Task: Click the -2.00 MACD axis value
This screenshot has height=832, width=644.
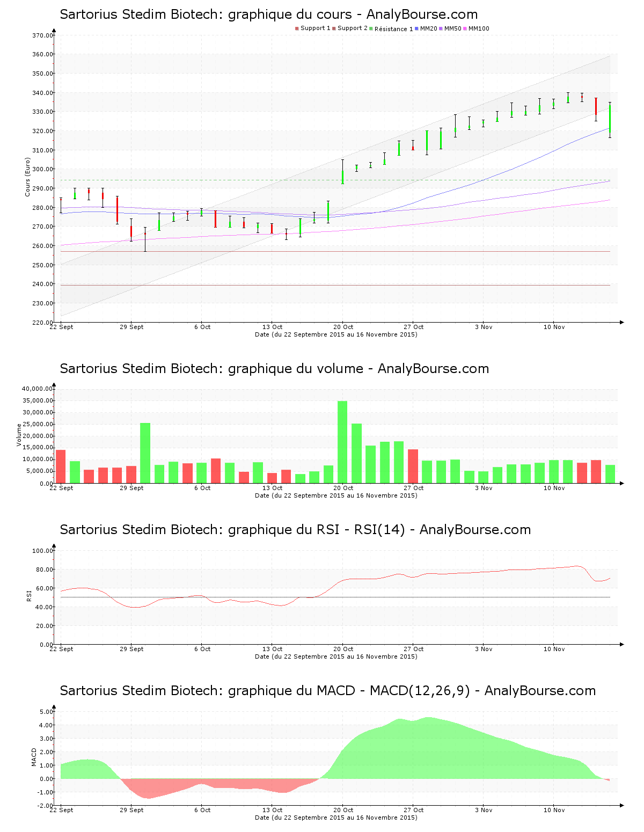Action: click(45, 806)
